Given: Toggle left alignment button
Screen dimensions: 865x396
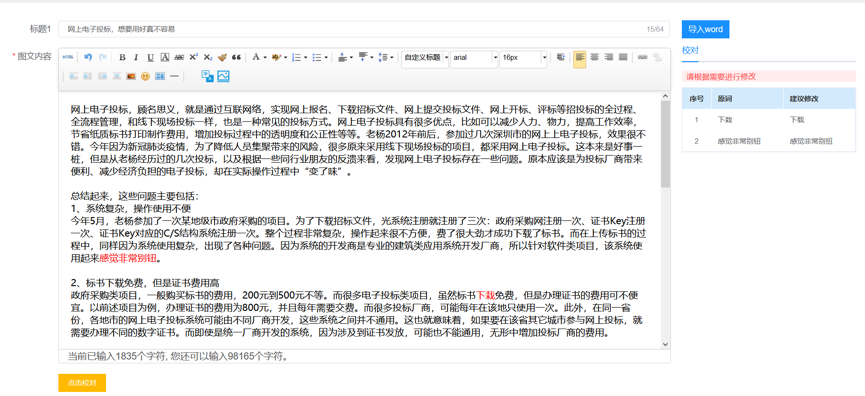Looking at the screenshot, I should point(580,57).
